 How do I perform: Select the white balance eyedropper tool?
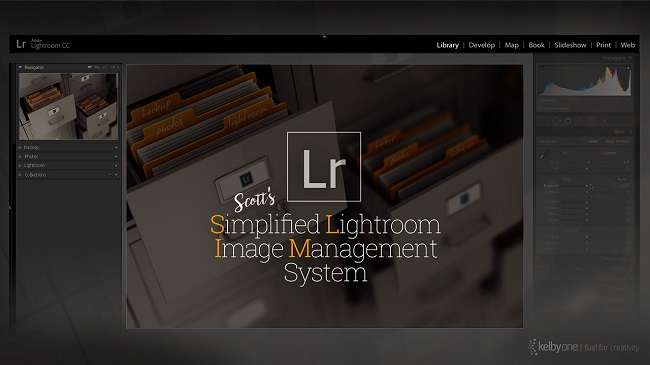(x=544, y=155)
